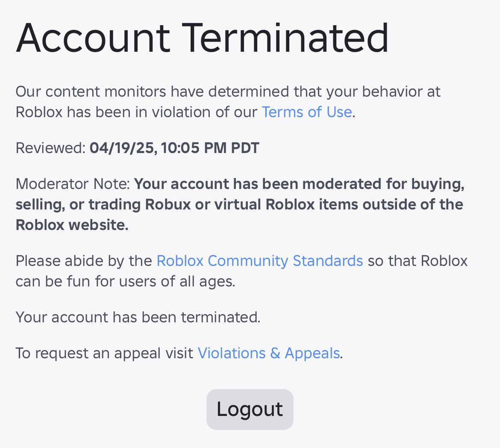Open the Terms of Use link
The width and height of the screenshot is (500, 448).
pos(307,112)
